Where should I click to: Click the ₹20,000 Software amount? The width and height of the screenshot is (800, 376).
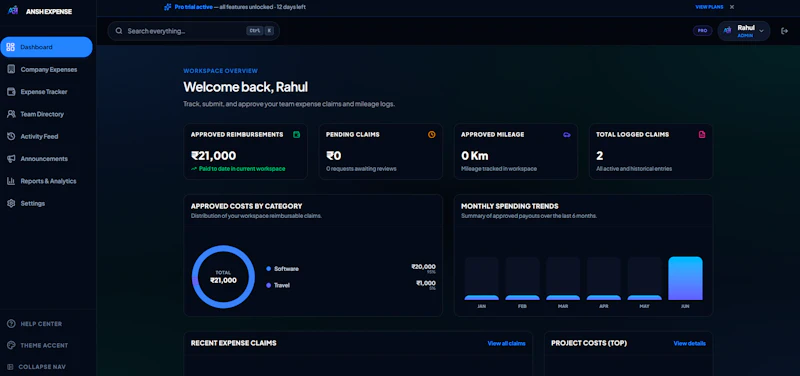[423, 267]
